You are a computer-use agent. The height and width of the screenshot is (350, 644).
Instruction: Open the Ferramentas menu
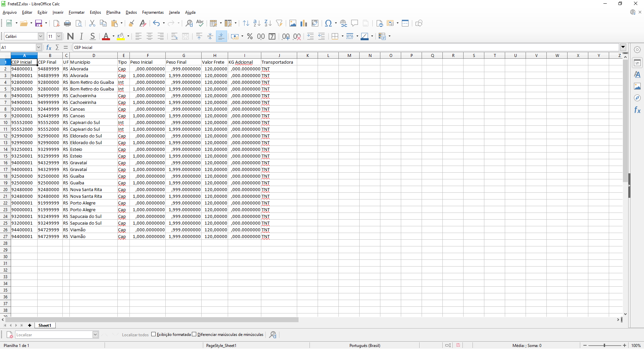coord(153,12)
